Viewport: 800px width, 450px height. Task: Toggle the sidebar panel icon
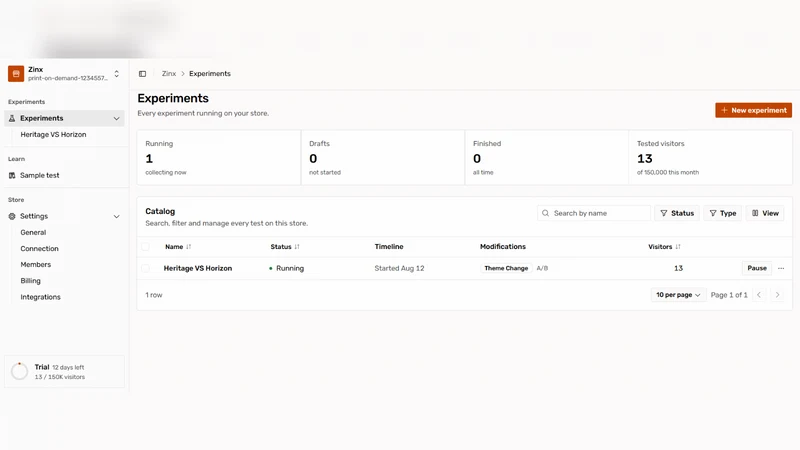142,74
